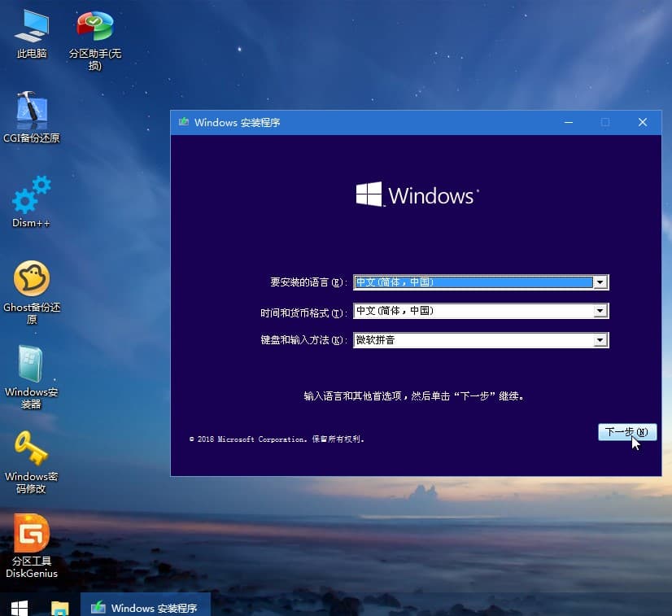The image size is (672, 616).
Task: Launch the Windows安装器 desktop icon
Action: (31, 377)
